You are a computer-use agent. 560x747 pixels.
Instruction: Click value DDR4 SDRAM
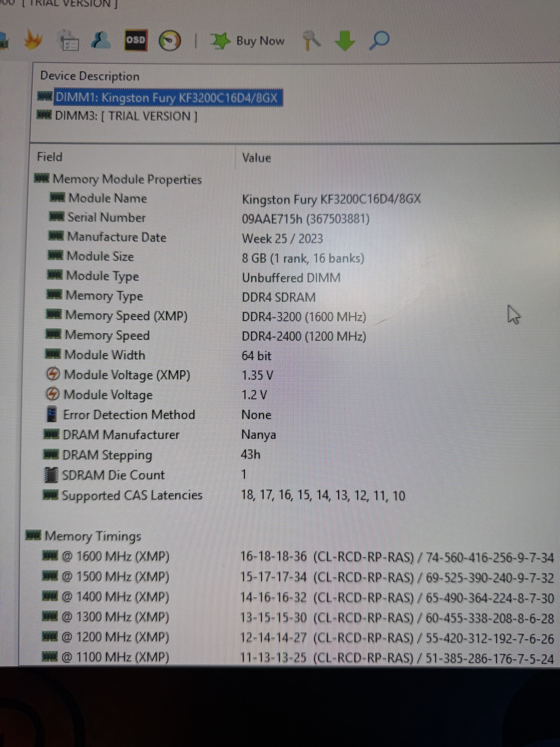tap(279, 297)
